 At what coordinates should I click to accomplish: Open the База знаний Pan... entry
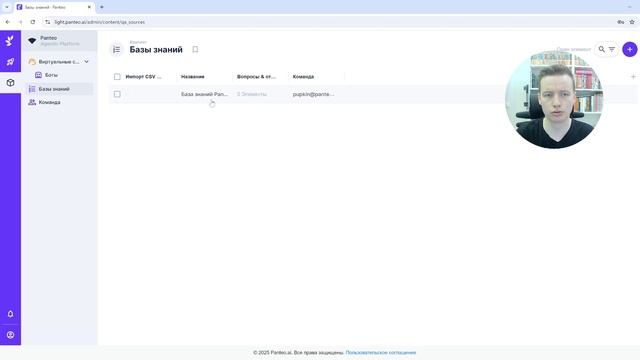[204, 94]
